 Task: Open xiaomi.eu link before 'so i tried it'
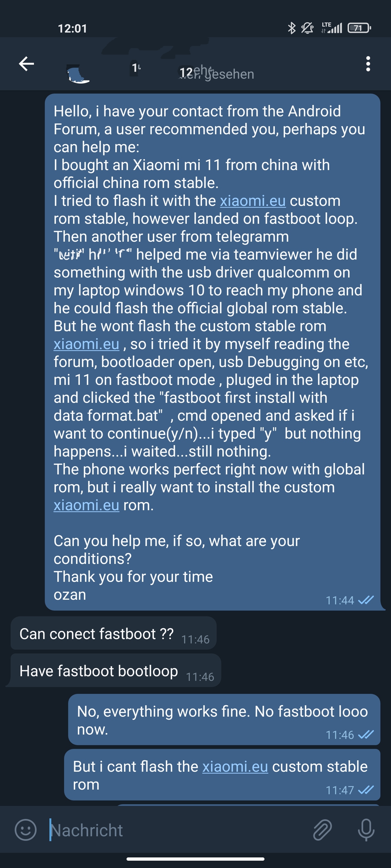pos(86,344)
